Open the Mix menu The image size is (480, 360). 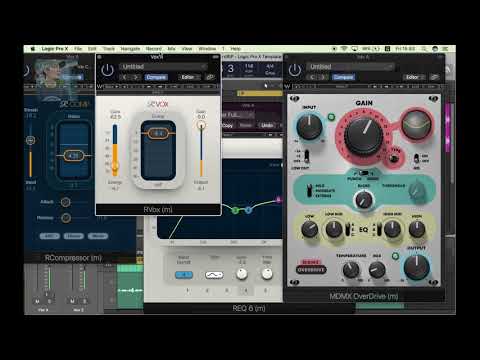171,49
